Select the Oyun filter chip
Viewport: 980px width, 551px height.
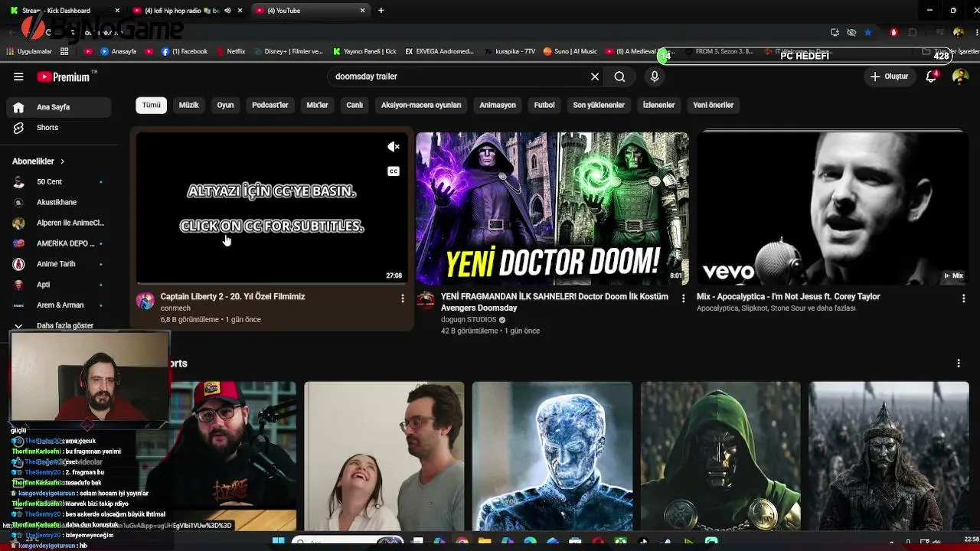point(225,105)
